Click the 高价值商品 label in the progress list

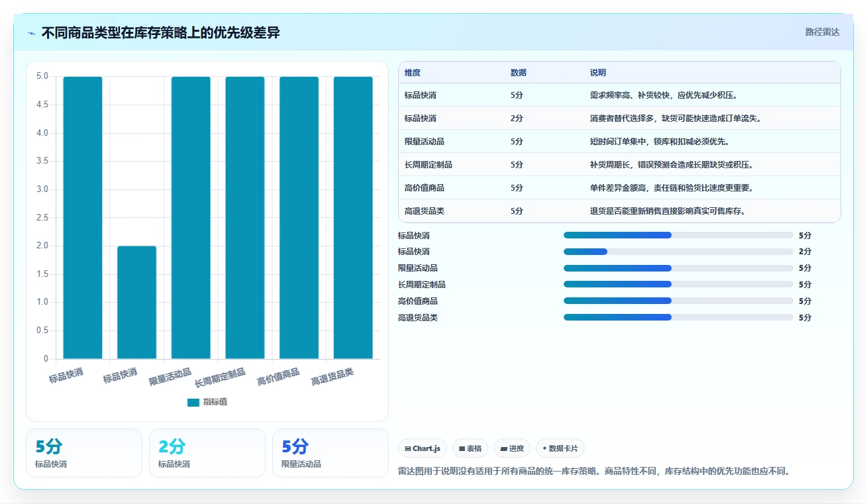(418, 301)
